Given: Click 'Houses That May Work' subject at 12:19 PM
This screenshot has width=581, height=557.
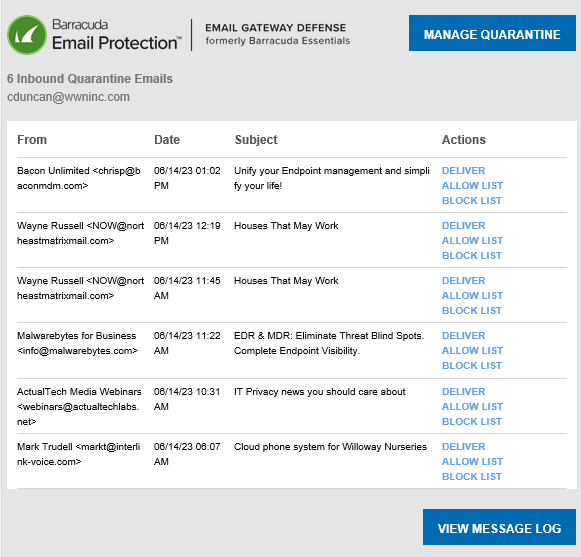Looking at the screenshot, I should 286,226.
